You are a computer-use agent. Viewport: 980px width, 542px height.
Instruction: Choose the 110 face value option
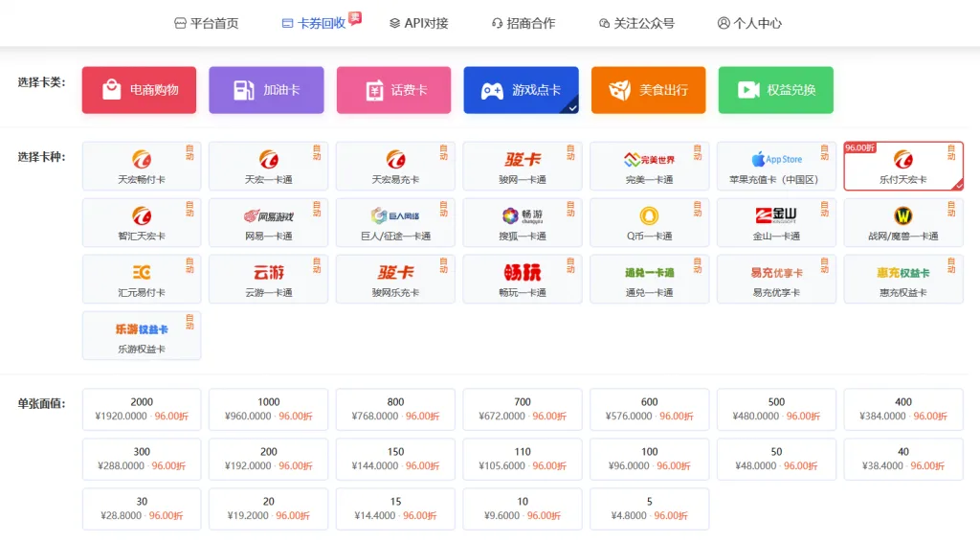[523, 459]
